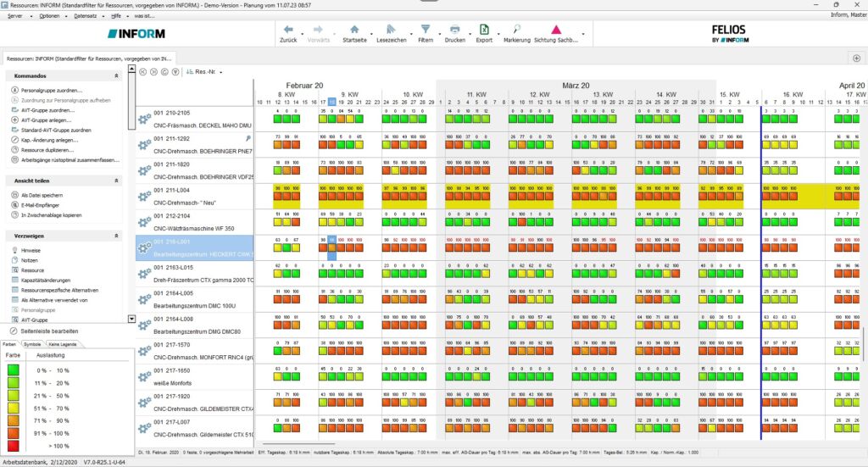Screen dimensions: 868x467
Task: Select the Markierung tool icon
Action: click(x=516, y=29)
